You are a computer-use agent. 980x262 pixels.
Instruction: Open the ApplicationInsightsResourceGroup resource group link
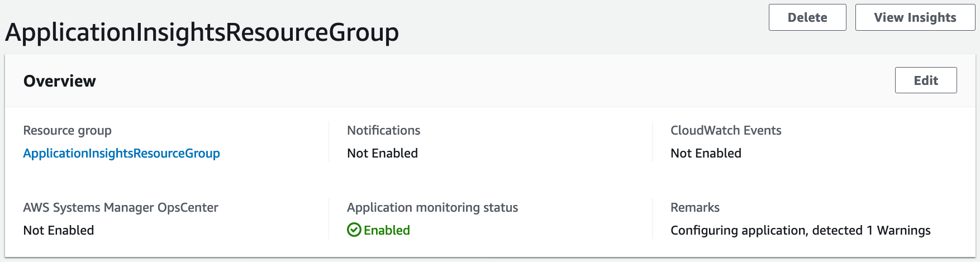[121, 153]
